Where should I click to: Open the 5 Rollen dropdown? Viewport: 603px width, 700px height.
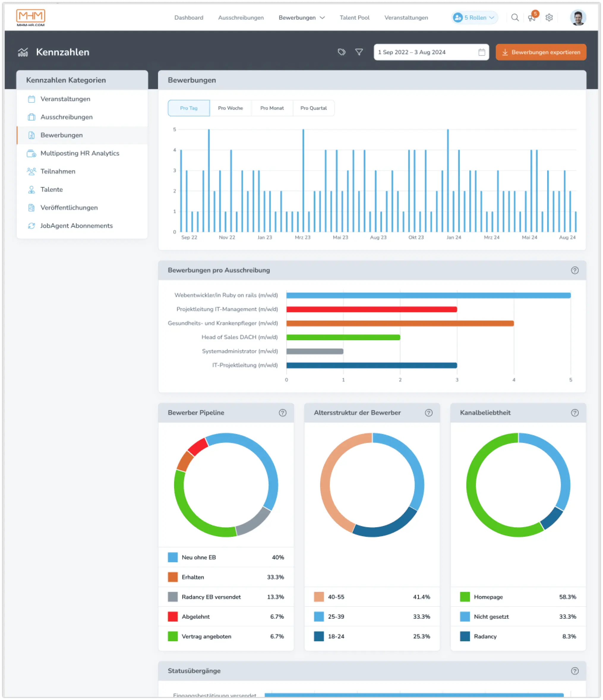tap(475, 18)
